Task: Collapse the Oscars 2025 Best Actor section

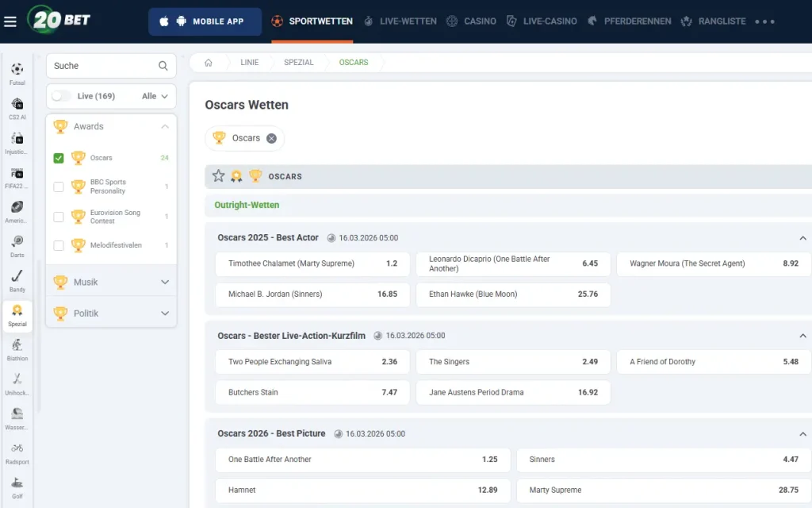Action: tap(802, 238)
